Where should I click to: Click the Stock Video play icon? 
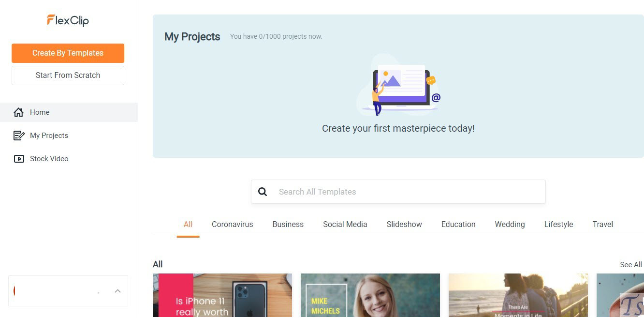(x=19, y=159)
